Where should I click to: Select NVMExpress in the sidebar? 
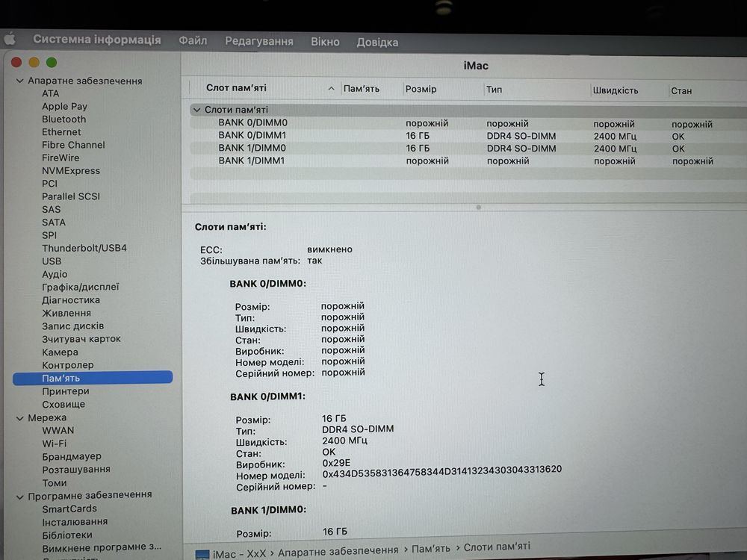click(x=71, y=171)
